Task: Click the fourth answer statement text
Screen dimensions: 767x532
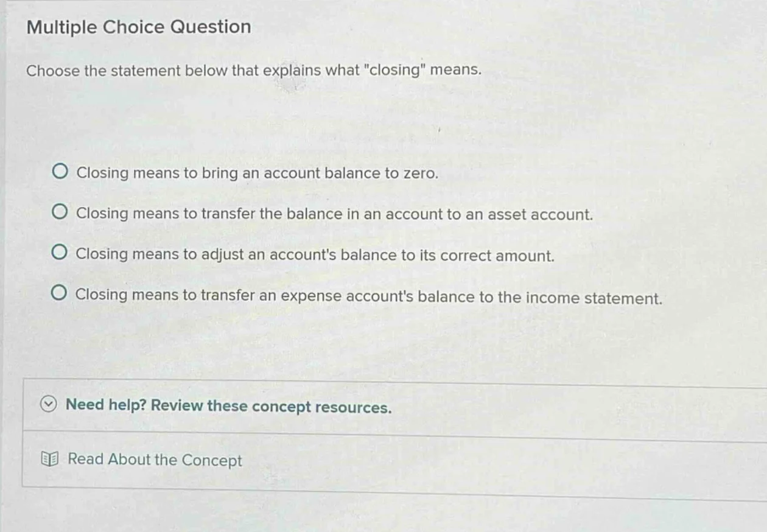Action: coord(369,297)
